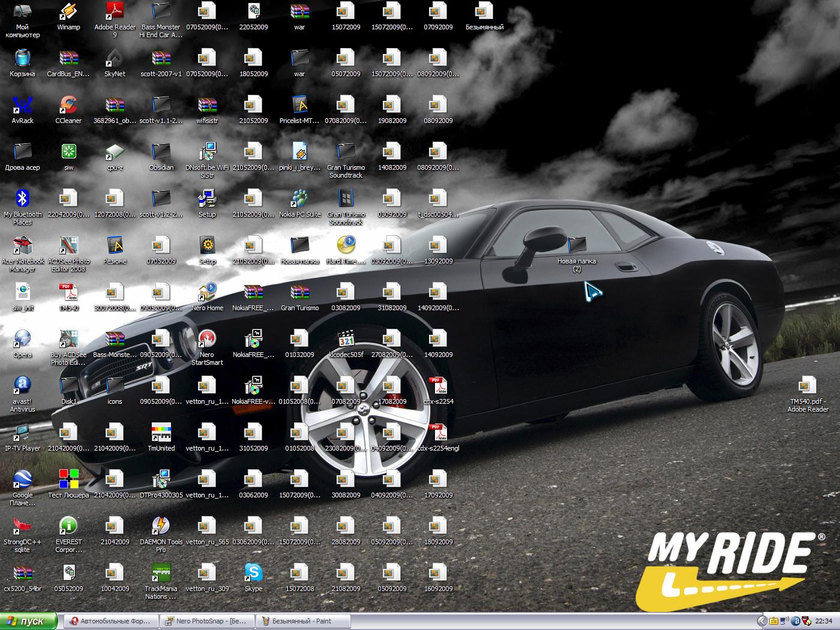Click the taskbar clock showing 22:34
This screenshot has height=630, width=840.
pyautogui.click(x=823, y=621)
